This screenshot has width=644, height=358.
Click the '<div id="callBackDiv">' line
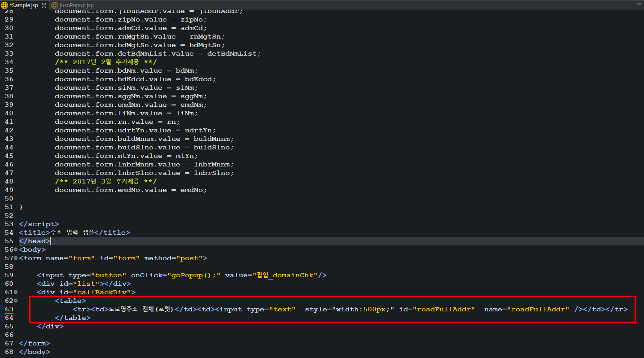pyautogui.click(x=86, y=292)
